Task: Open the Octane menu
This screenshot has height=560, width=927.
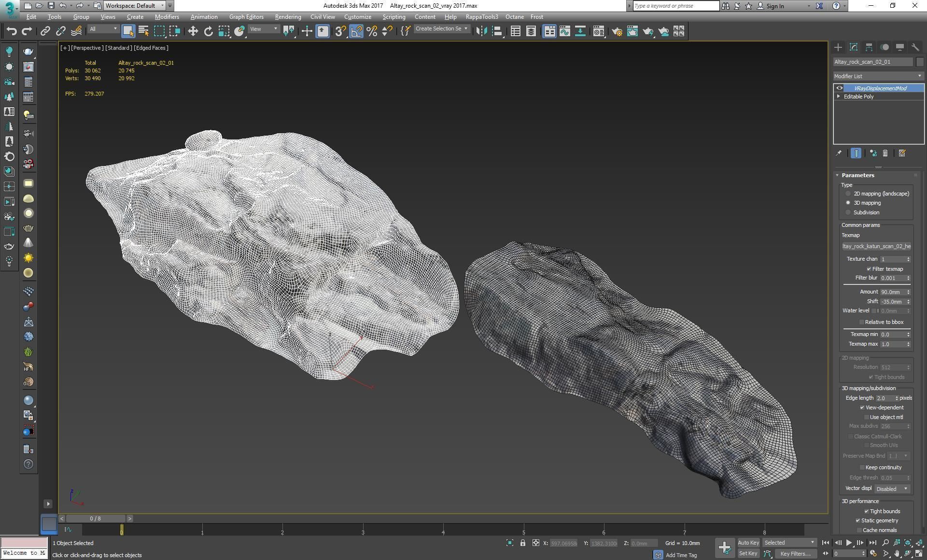Action: click(514, 17)
